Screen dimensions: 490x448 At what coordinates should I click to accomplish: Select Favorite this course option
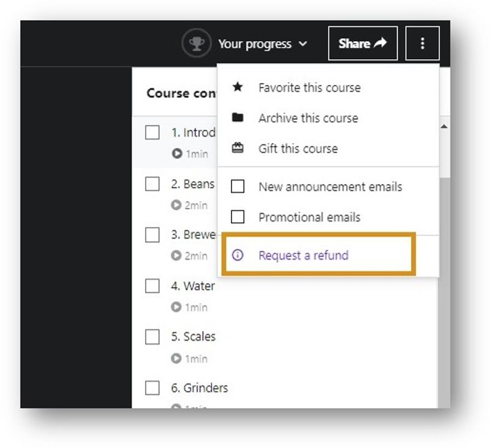[309, 88]
